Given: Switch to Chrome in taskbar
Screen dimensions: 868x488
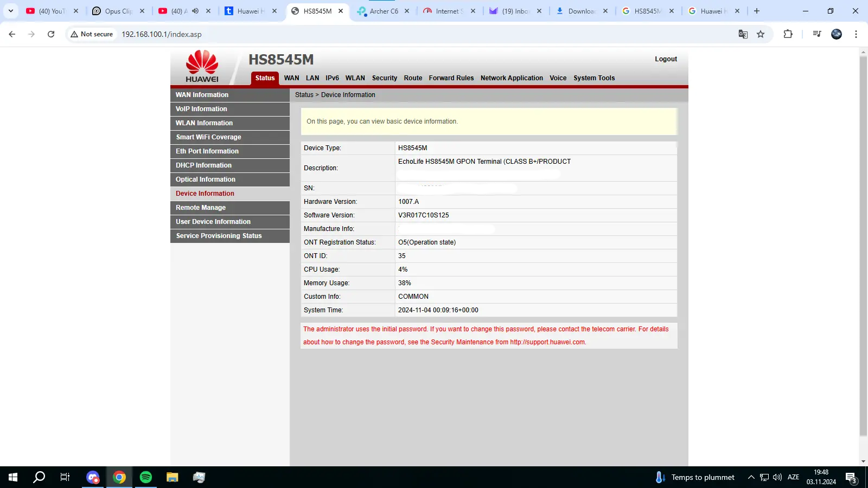Looking at the screenshot, I should 119,477.
